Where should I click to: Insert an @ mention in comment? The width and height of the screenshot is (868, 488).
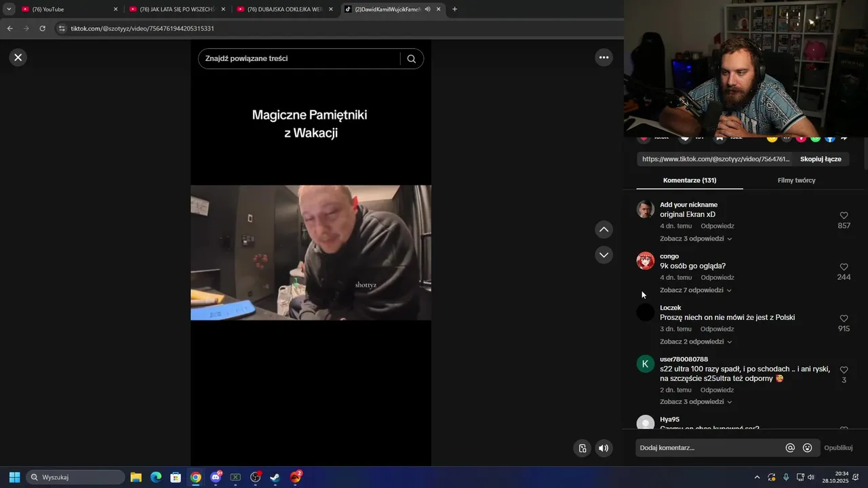(790, 448)
